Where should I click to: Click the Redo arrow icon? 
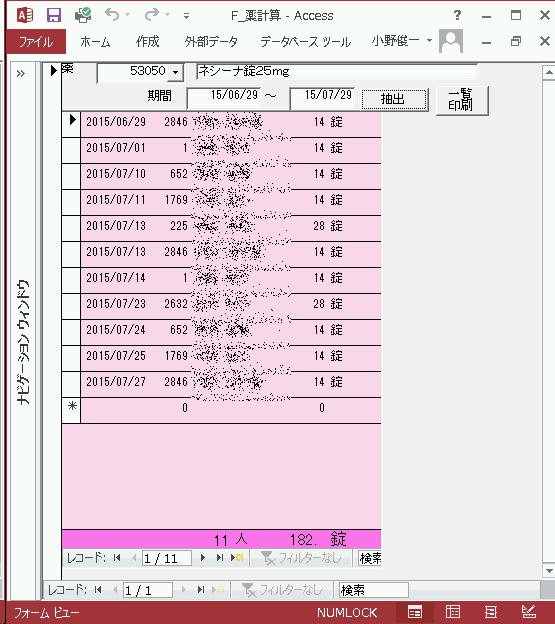click(x=151, y=15)
